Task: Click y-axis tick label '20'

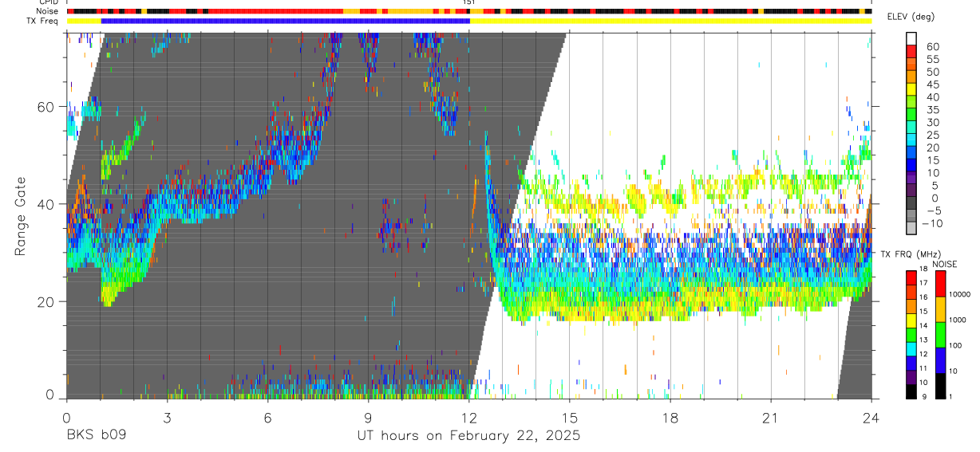Action: (44, 301)
